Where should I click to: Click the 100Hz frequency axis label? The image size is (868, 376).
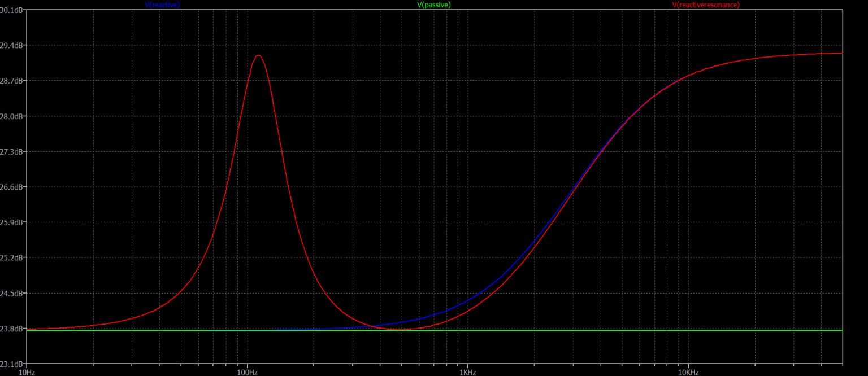click(x=247, y=372)
